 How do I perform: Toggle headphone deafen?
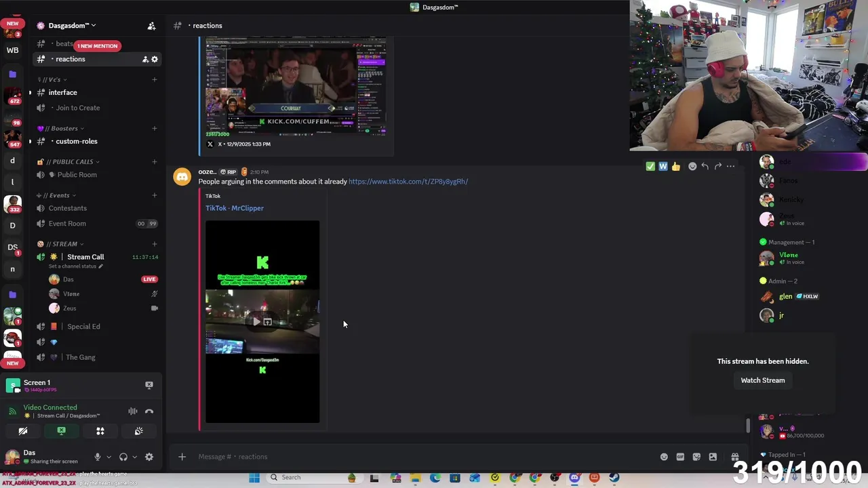[x=123, y=457]
